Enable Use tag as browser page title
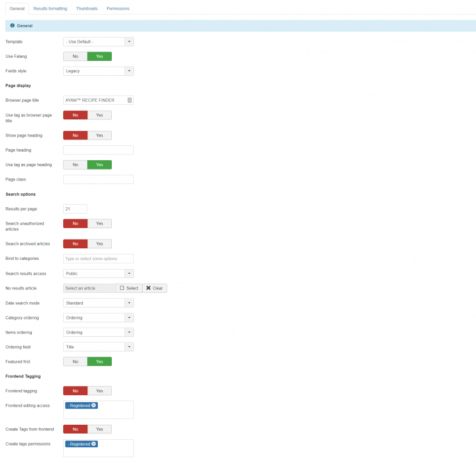This screenshot has width=476, height=463. click(100, 115)
